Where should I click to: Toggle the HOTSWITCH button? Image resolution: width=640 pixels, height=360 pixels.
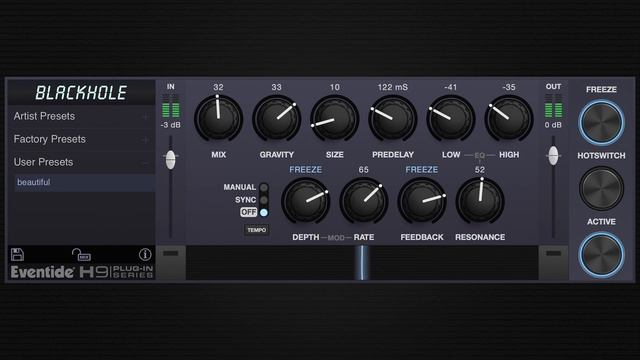point(601,188)
